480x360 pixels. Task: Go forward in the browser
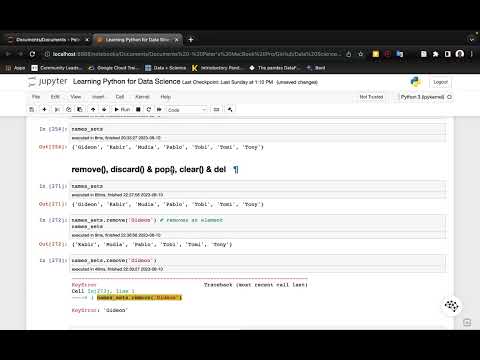click(20, 54)
